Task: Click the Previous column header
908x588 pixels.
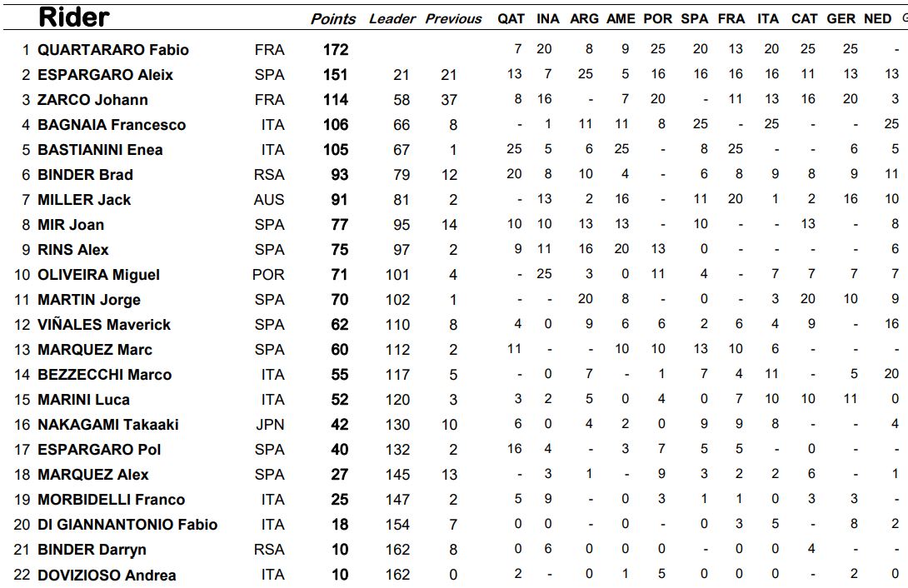Action: tap(453, 19)
